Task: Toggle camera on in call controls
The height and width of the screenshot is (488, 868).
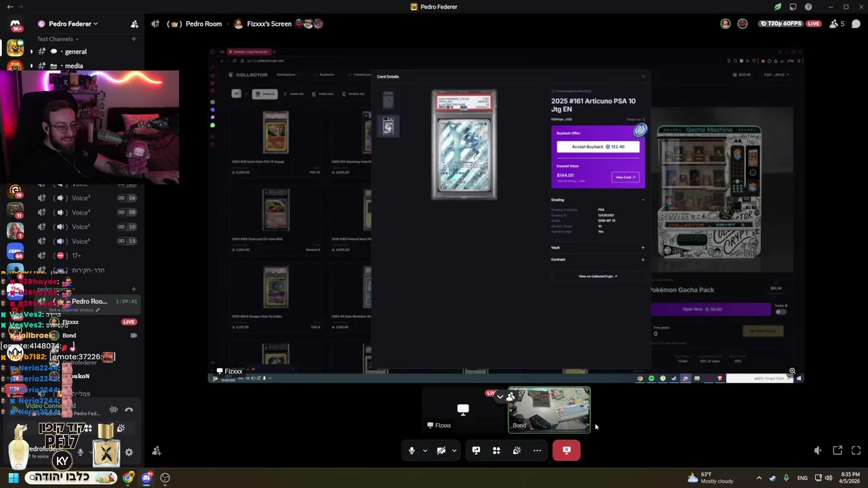Action: 441,450
